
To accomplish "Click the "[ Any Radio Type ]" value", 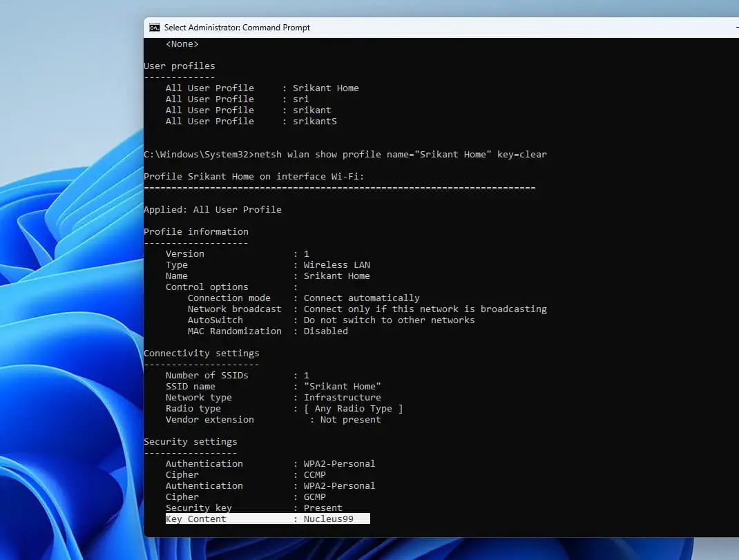I will [353, 408].
